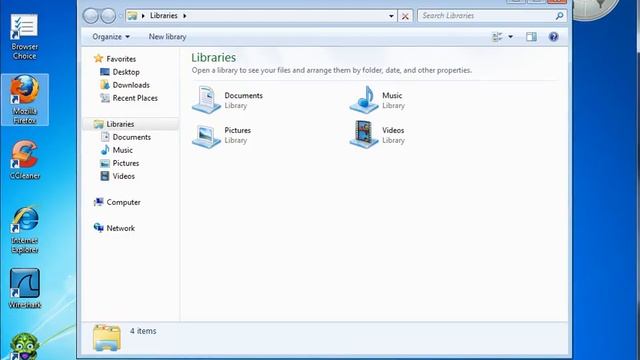Select Network in the navigation pane
The height and width of the screenshot is (360, 640).
click(x=120, y=229)
